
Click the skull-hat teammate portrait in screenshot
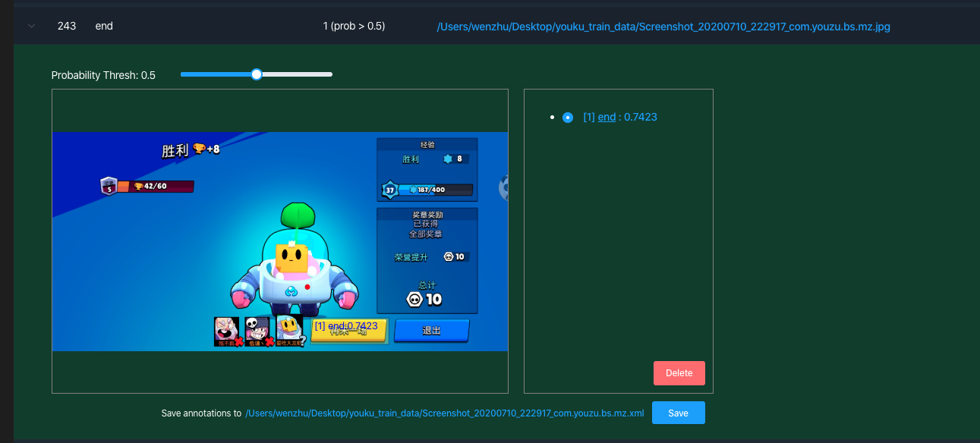[259, 332]
